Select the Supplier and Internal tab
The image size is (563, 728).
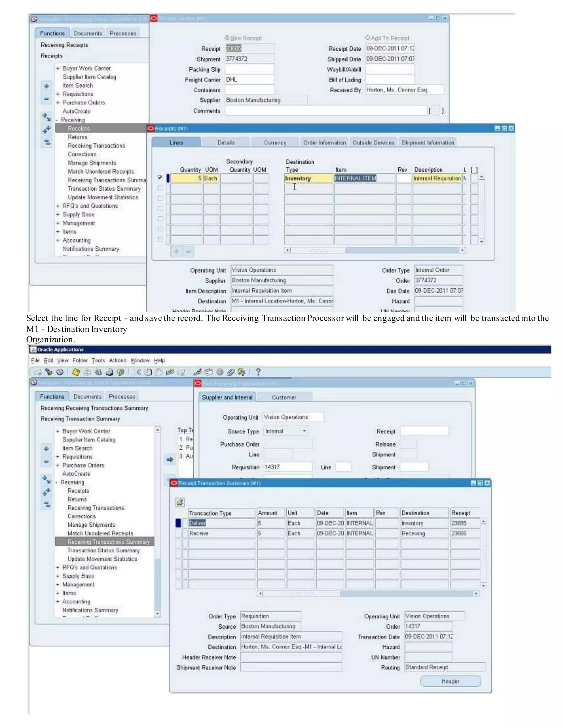[x=227, y=397]
